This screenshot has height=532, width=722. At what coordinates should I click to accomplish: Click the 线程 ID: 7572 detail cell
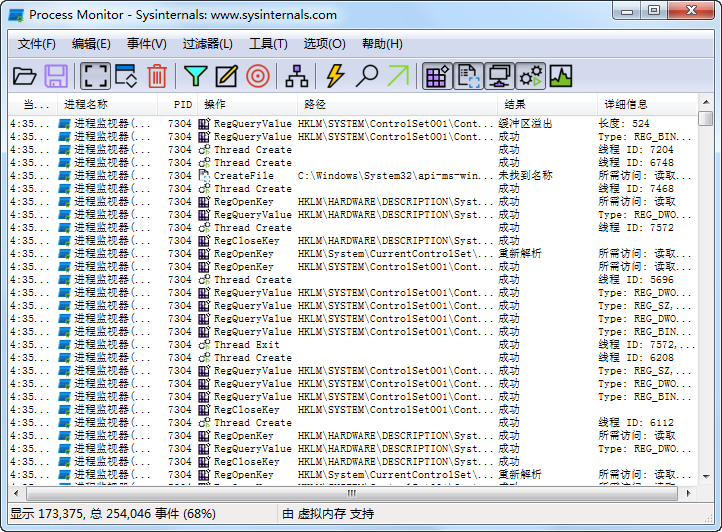(x=635, y=228)
